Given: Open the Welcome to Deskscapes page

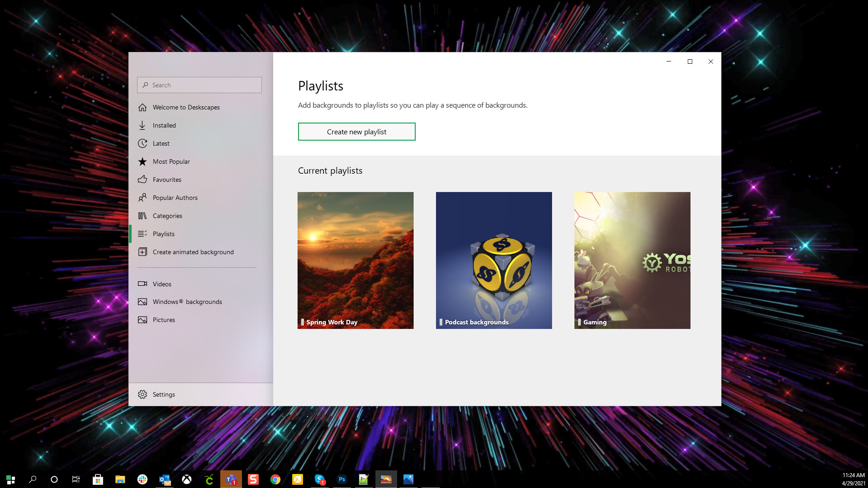Looking at the screenshot, I should tap(186, 107).
